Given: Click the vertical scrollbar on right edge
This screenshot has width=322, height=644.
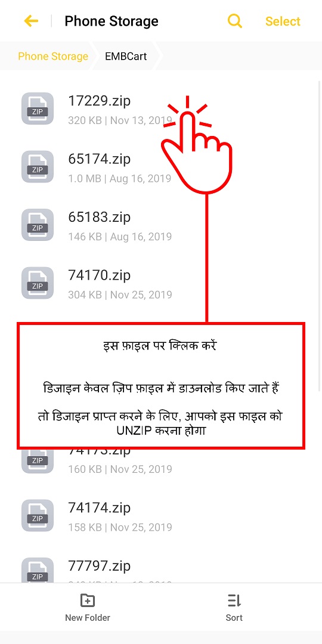Looking at the screenshot, I should 320,236.
